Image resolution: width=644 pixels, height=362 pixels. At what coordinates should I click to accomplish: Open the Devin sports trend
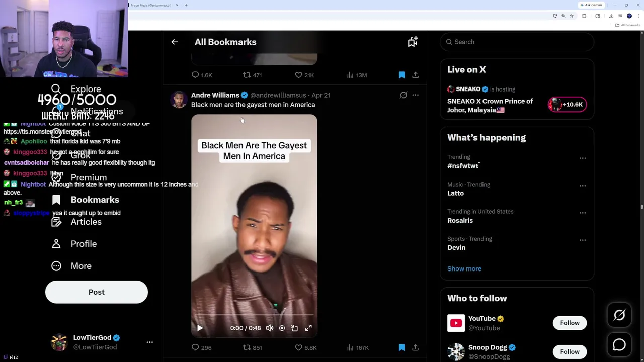pyautogui.click(x=456, y=247)
